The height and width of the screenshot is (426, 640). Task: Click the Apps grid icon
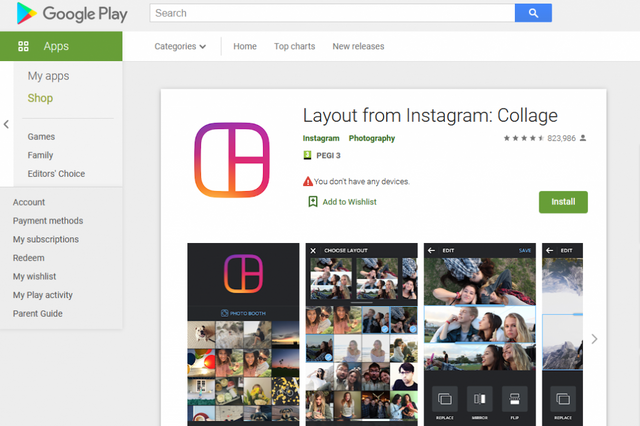[x=23, y=46]
